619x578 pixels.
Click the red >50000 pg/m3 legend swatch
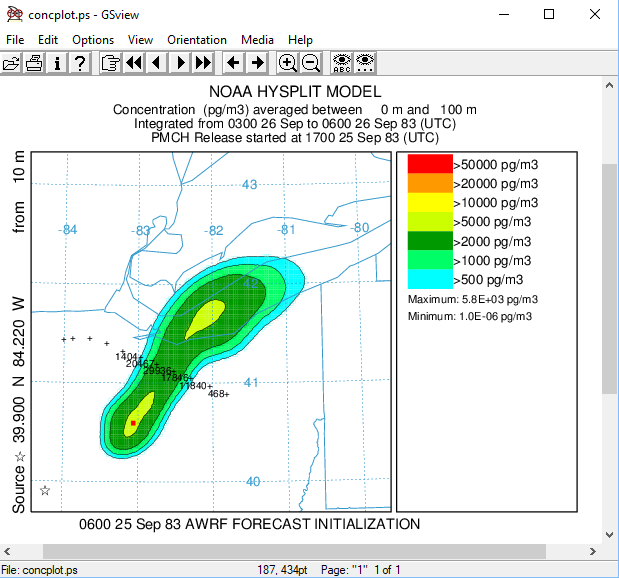[430, 164]
